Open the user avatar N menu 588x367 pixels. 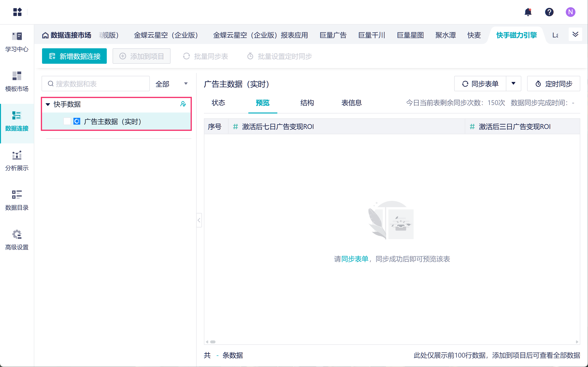point(570,12)
